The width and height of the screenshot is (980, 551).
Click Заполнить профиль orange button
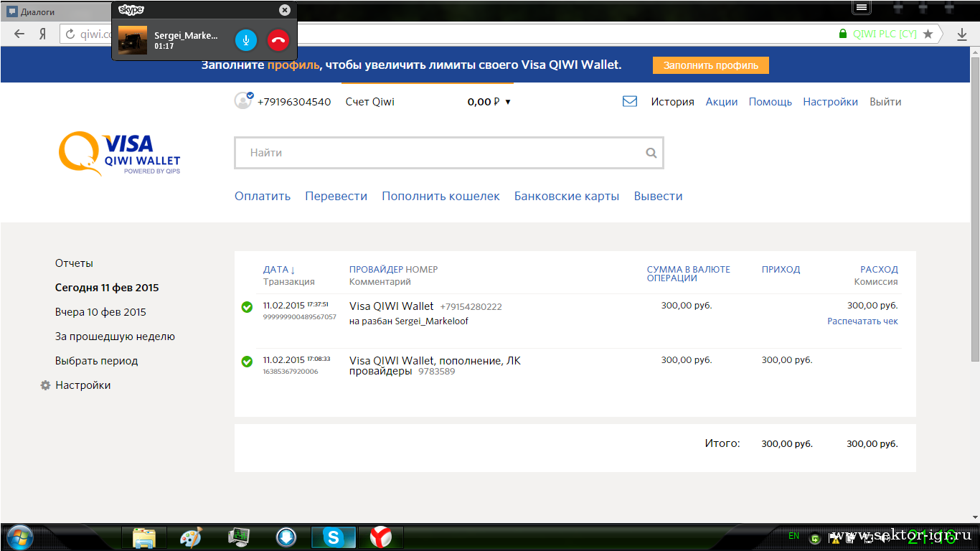point(710,65)
